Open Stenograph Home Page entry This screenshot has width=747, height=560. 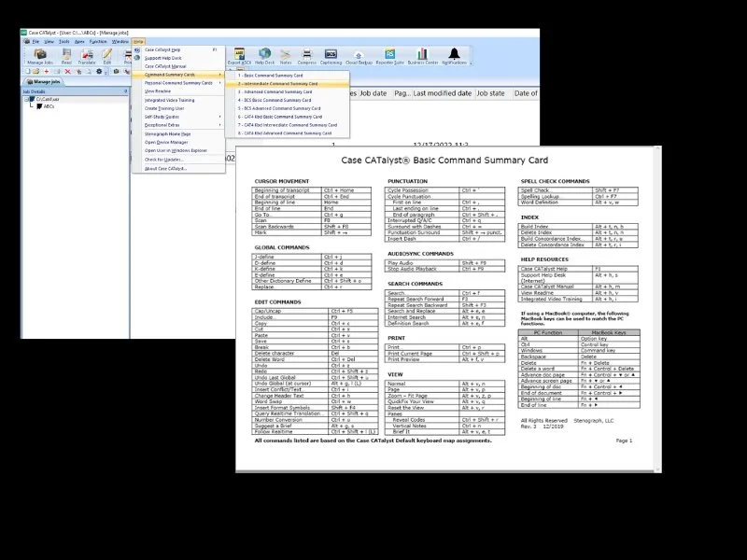pos(178,134)
